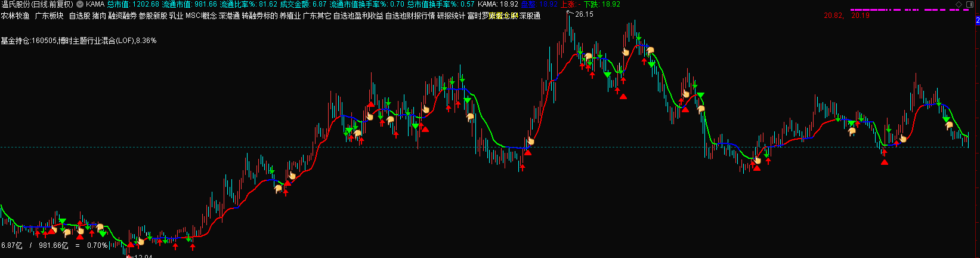
Task: Click the 养殖业 industry tag
Action: (x=290, y=16)
